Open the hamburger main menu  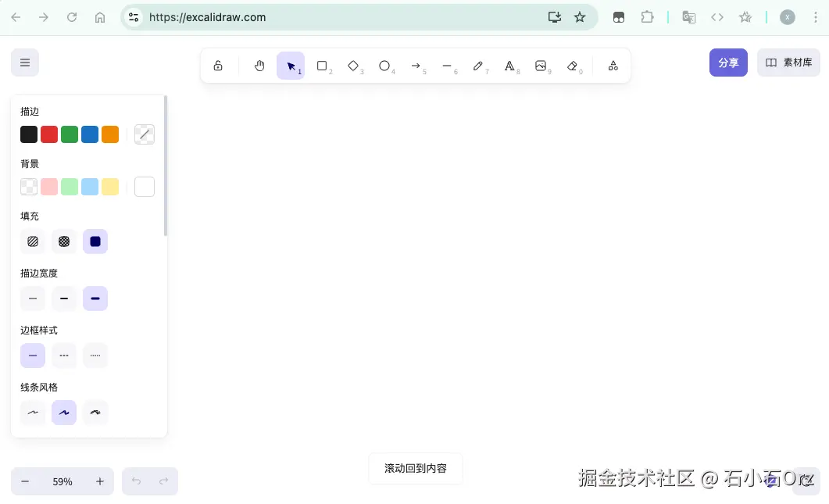(x=25, y=63)
